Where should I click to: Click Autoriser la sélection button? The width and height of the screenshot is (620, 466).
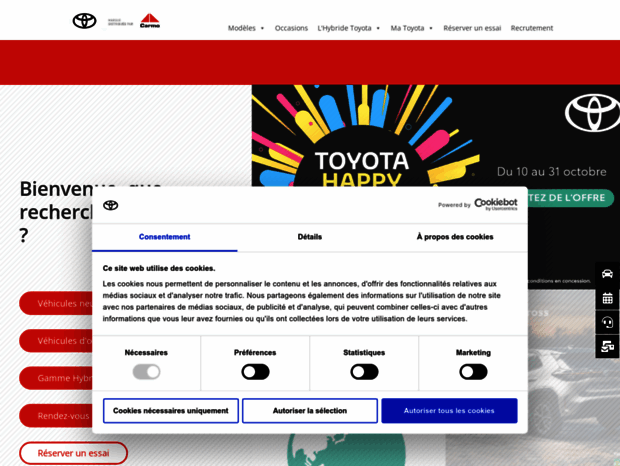coord(310,411)
